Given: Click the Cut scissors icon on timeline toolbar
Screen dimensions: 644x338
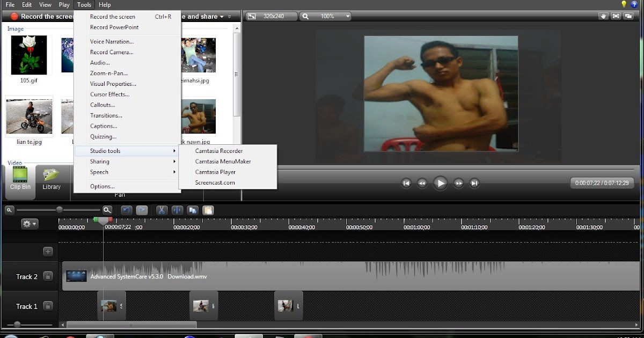Looking at the screenshot, I should (162, 210).
